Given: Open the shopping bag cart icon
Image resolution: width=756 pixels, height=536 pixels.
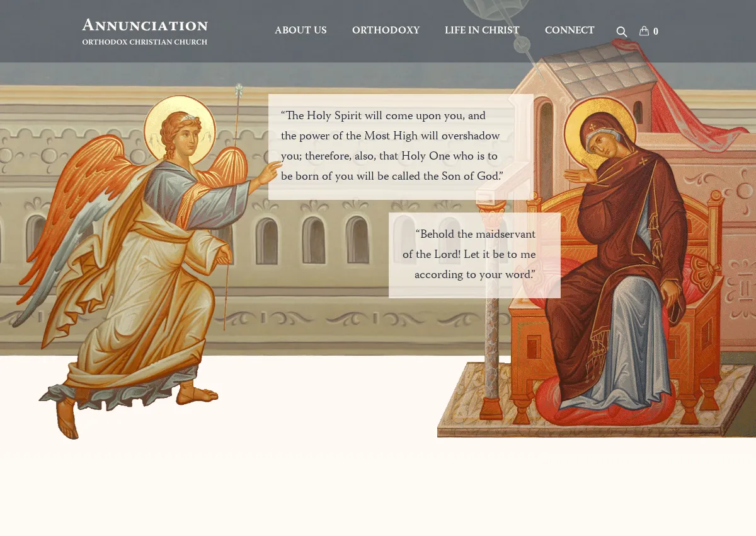Looking at the screenshot, I should click(x=644, y=31).
